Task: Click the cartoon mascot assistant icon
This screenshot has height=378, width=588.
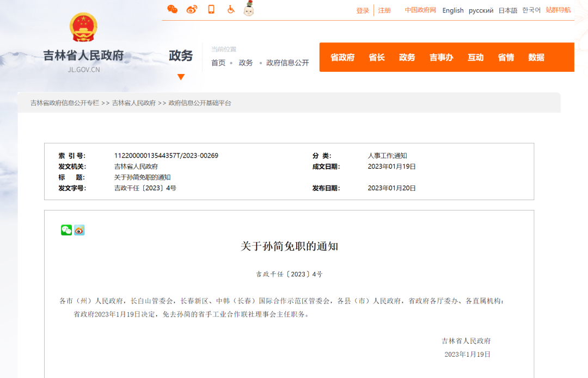Action: coord(249,9)
